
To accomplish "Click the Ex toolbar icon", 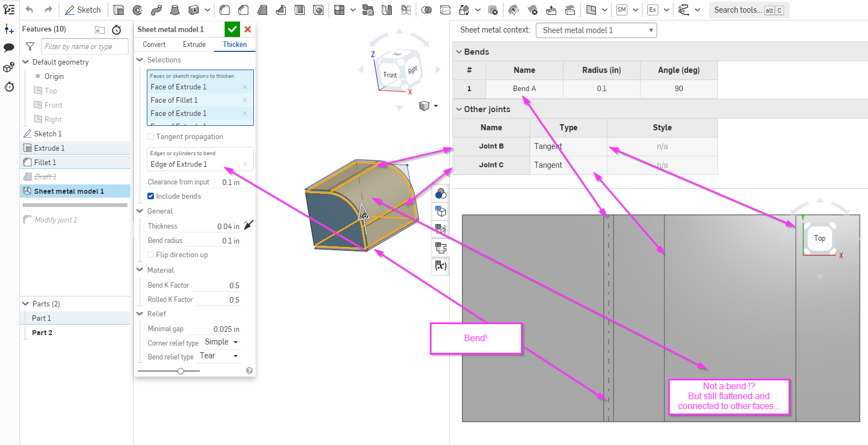I will click(653, 10).
